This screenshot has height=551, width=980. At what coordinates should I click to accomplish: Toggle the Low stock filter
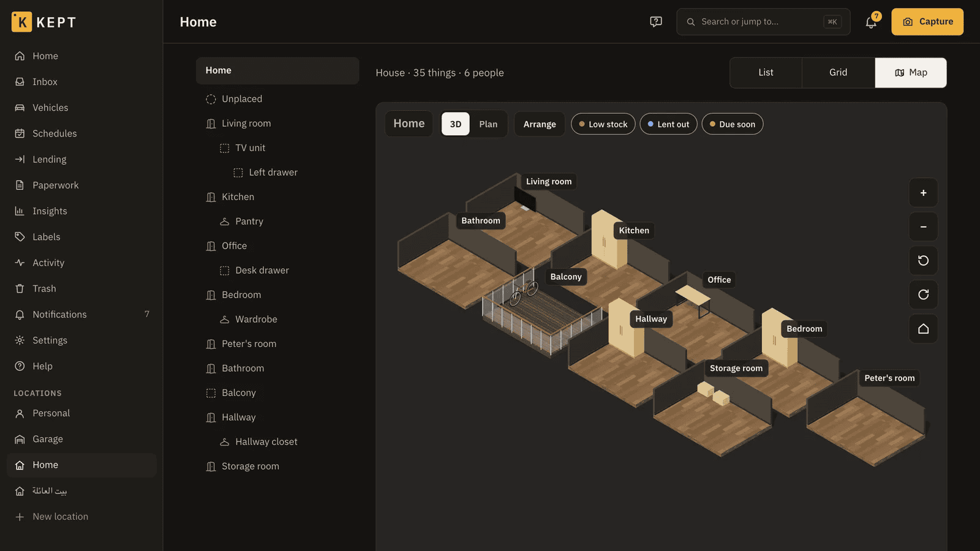[x=603, y=124]
